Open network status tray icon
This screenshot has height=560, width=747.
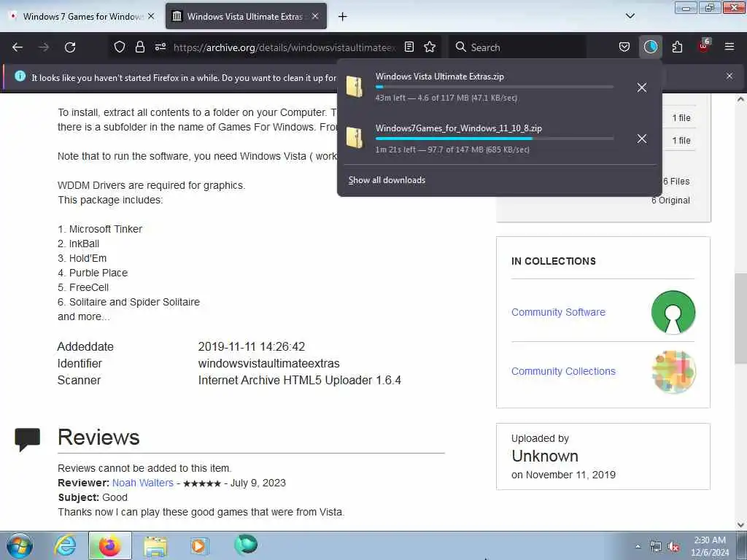[656, 547]
